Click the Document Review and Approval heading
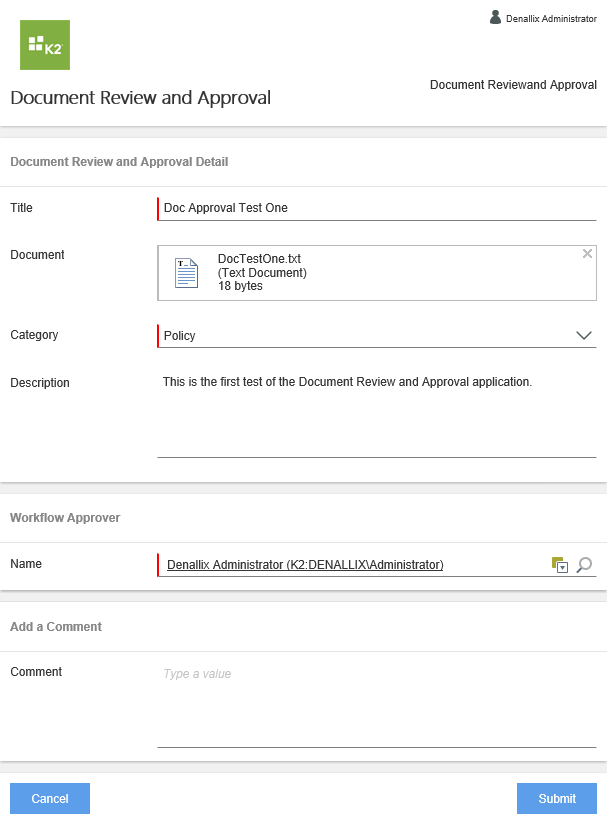This screenshot has width=607, height=827. click(140, 98)
